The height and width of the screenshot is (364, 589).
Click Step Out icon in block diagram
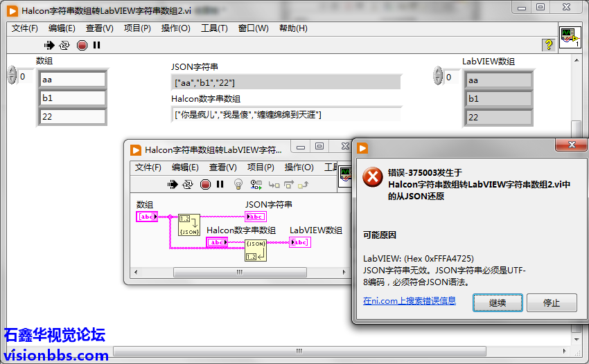pyautogui.click(x=303, y=185)
